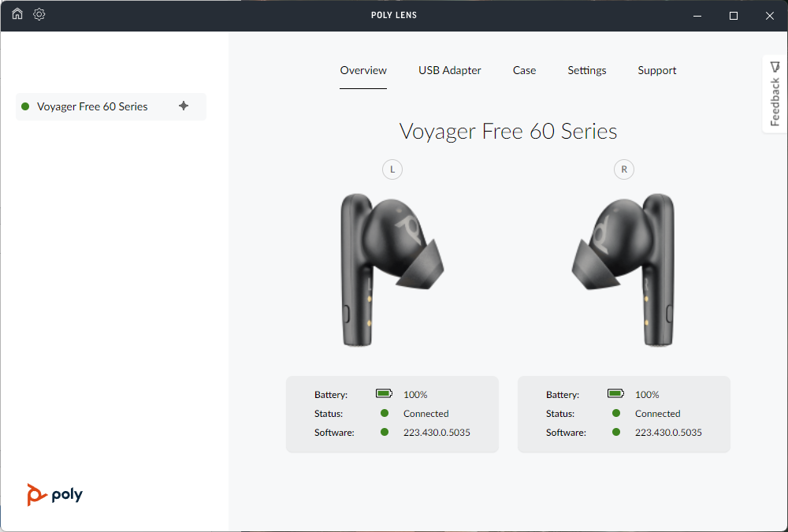This screenshot has width=788, height=532.
Task: Click the POLY LENS window title
Action: coord(394,15)
